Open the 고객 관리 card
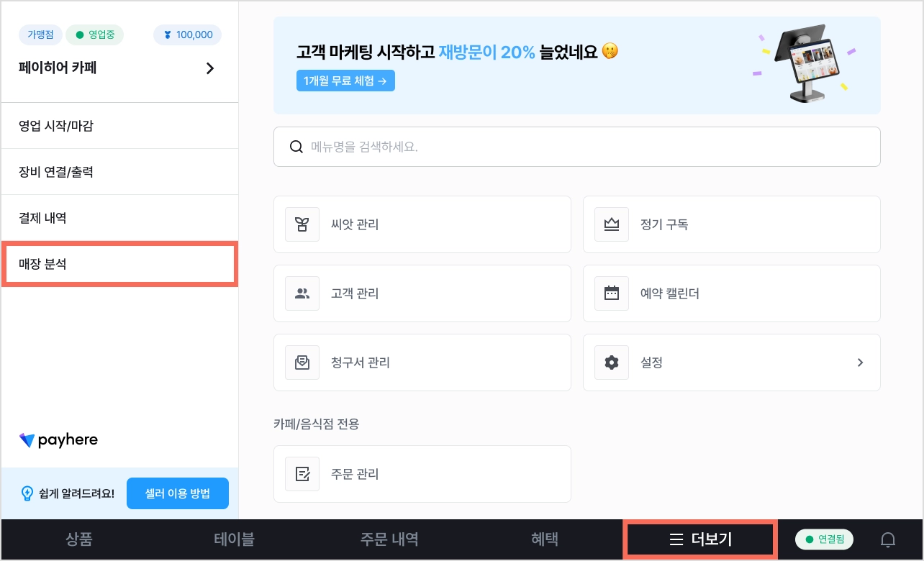This screenshot has height=561, width=924. click(422, 293)
